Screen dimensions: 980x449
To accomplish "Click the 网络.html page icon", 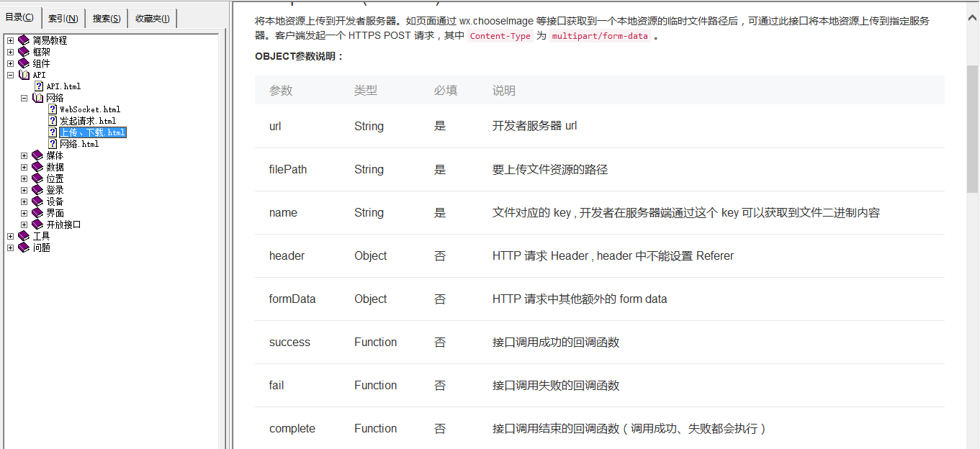I will [53, 144].
